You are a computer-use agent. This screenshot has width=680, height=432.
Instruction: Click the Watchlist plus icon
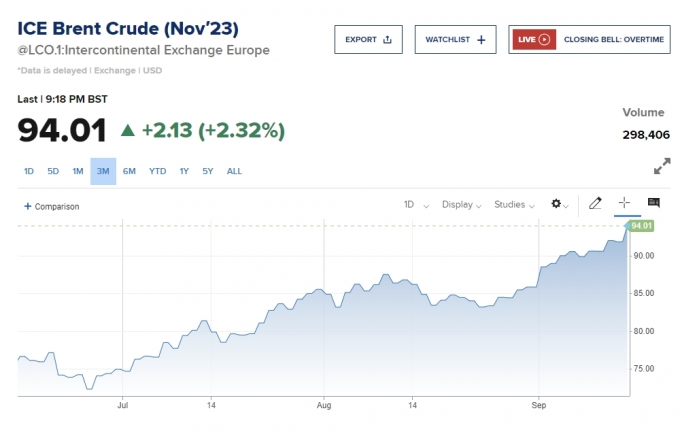pyautogui.click(x=481, y=40)
